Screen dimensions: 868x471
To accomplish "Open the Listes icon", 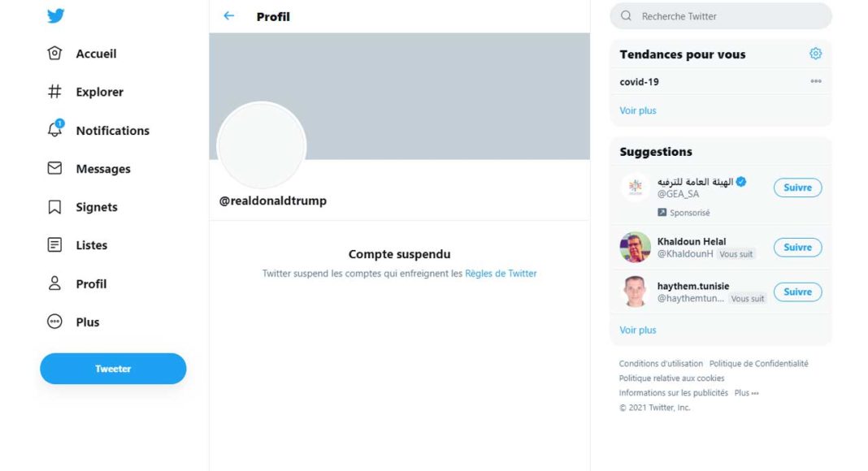I will tap(54, 245).
